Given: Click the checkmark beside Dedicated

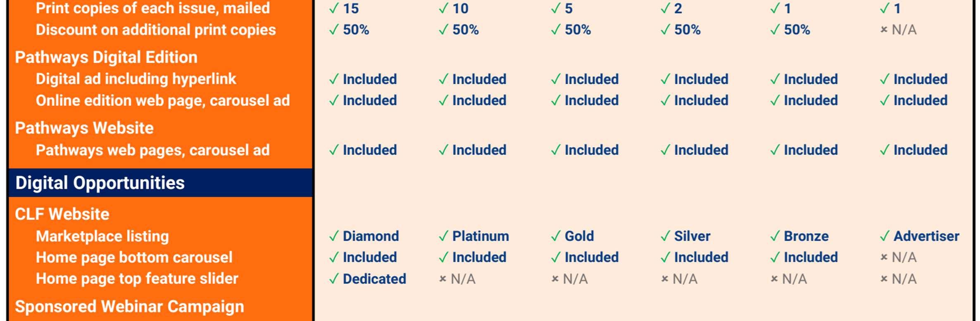Looking at the screenshot, I should click(334, 279).
